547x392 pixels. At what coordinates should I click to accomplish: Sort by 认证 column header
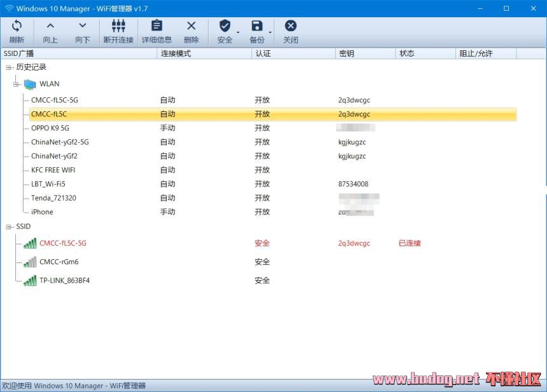(294, 53)
